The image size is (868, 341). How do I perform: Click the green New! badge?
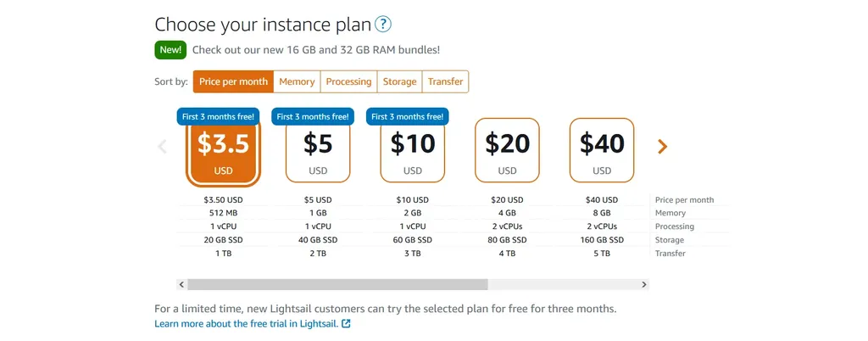[x=170, y=50]
